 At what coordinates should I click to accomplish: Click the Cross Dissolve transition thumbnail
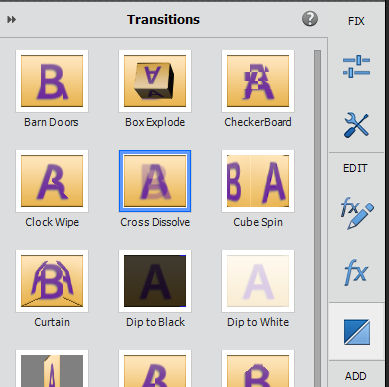point(155,181)
